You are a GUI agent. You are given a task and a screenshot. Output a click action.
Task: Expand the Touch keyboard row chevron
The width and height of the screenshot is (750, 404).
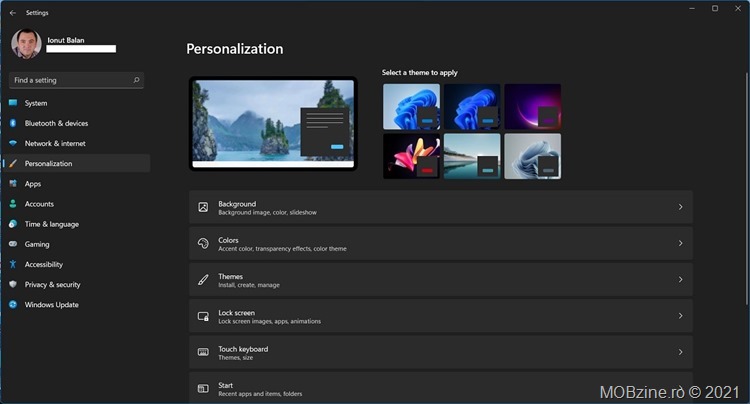click(x=680, y=352)
